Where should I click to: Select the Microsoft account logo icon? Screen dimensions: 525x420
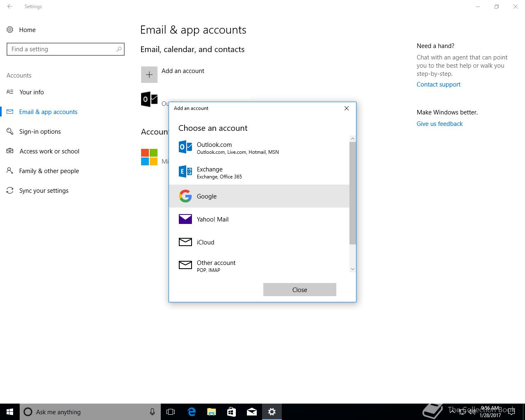149,157
